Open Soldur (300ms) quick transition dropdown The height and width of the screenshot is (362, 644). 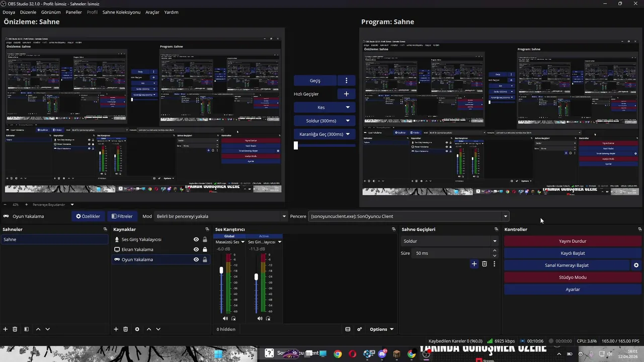click(x=348, y=121)
